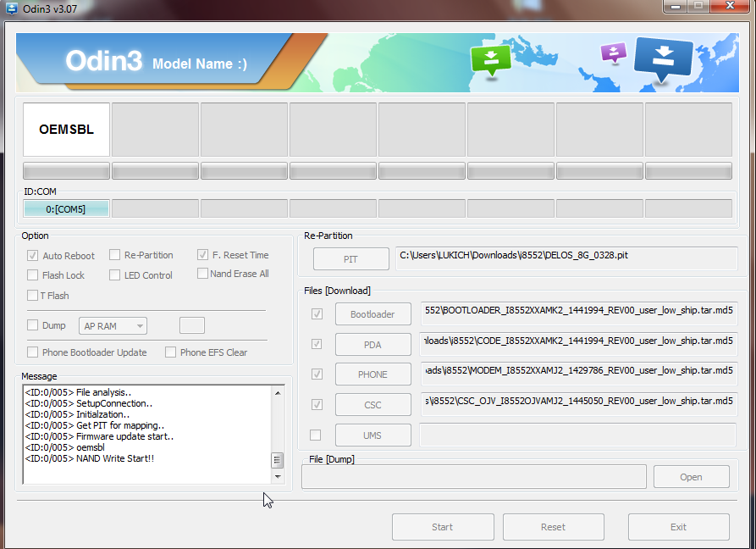Click the Odin3 app icon in title bar
Viewport: 756px width, 549px height.
[12, 8]
